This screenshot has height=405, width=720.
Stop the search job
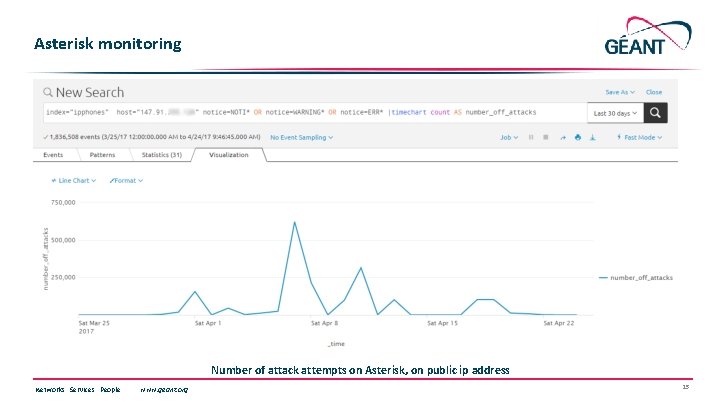(546, 137)
